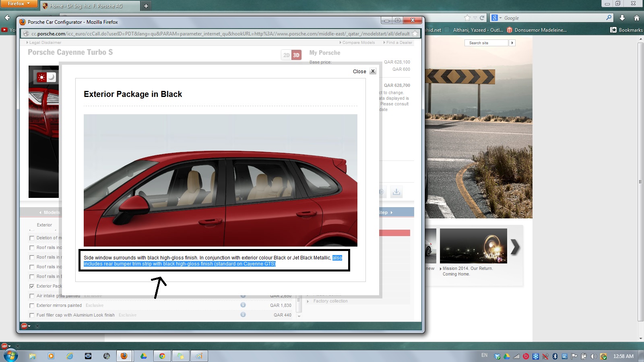The image size is (644, 362).
Task: Open Firefox downloads arrow in the toolbar
Action: (x=622, y=18)
